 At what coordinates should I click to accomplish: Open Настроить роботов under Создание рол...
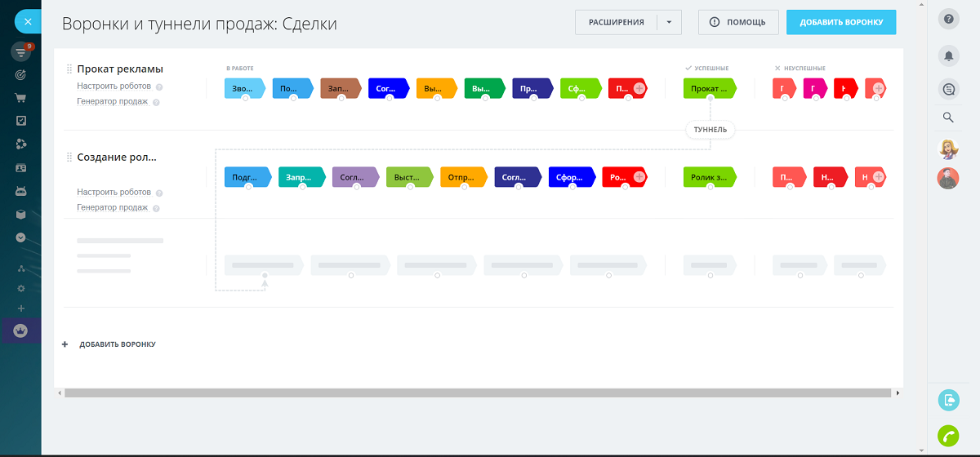pyautogui.click(x=114, y=192)
